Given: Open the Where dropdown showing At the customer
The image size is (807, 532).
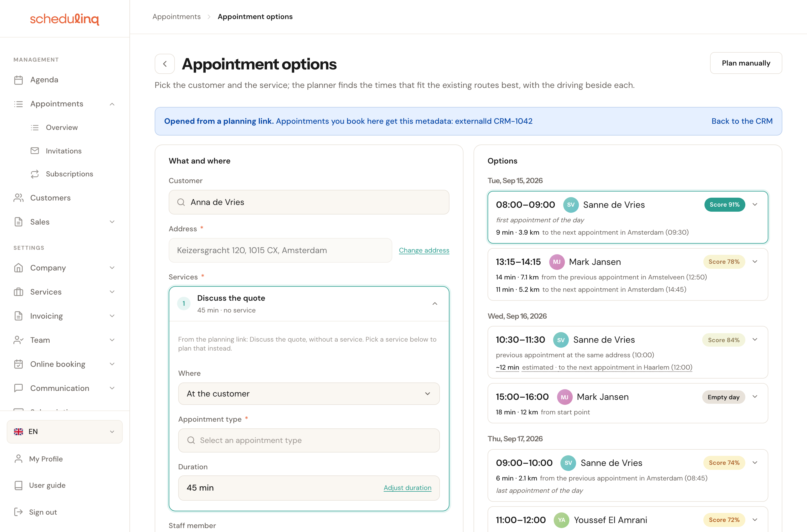Looking at the screenshot, I should point(309,394).
